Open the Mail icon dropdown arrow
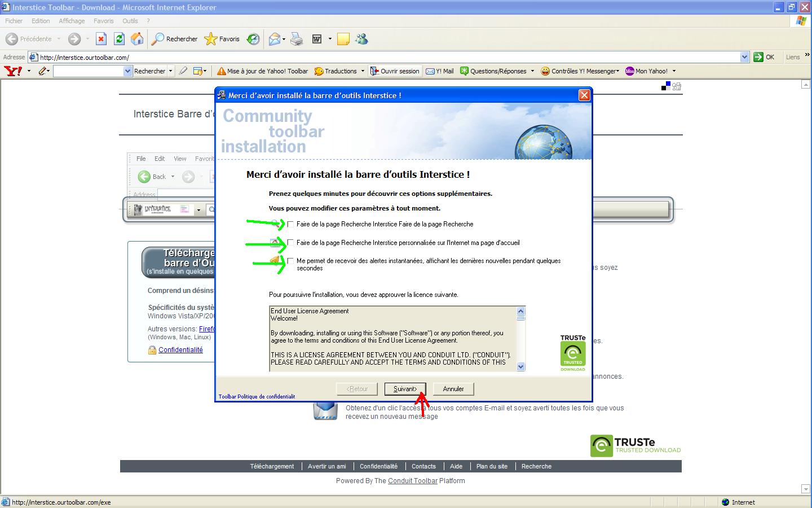 [x=284, y=39]
